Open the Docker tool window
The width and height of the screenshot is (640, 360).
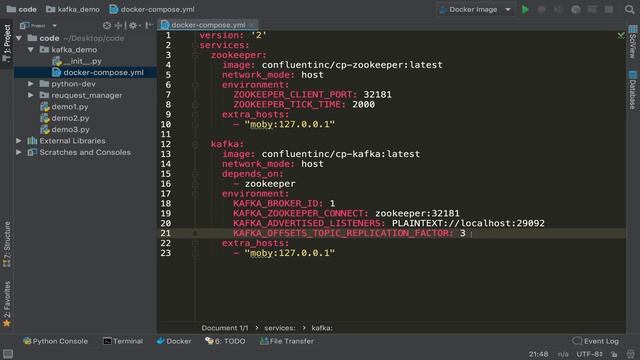[174, 341]
